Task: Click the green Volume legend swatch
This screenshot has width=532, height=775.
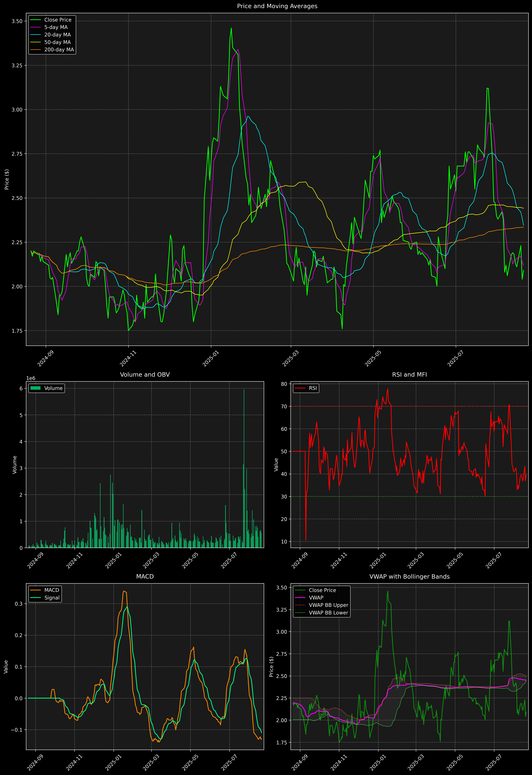Action: [35, 388]
